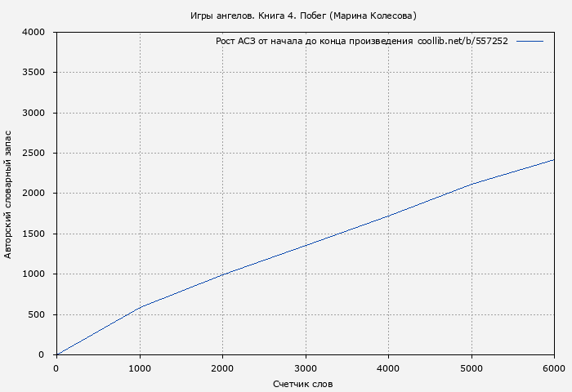Screen dimensions: 572x392
Task: Click the y-axis tick label 3500
Action: point(34,73)
